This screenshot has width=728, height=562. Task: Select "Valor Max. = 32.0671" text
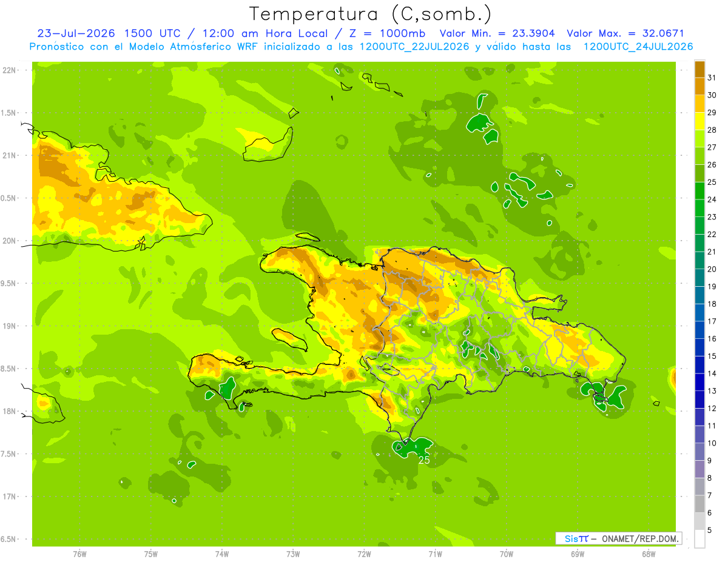click(x=625, y=33)
